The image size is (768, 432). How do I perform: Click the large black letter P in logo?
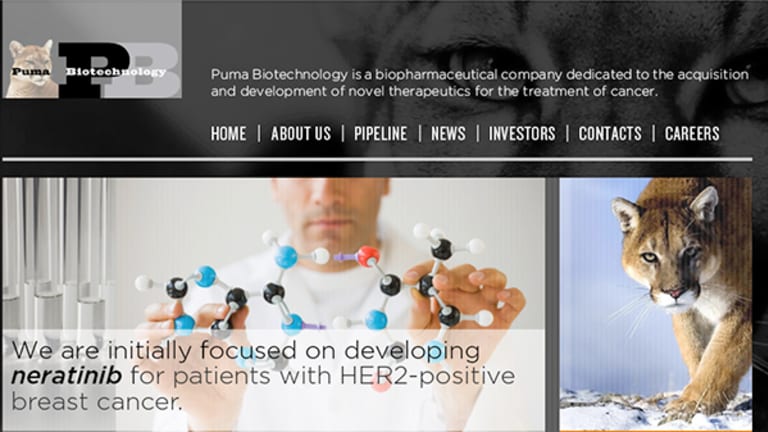(94, 70)
